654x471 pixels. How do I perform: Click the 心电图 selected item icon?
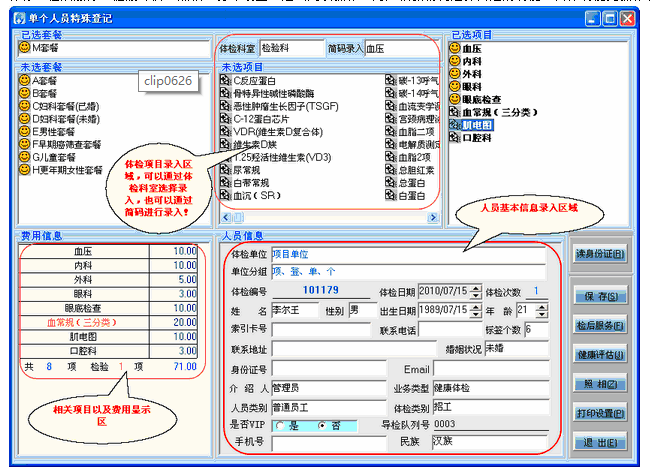point(457,126)
